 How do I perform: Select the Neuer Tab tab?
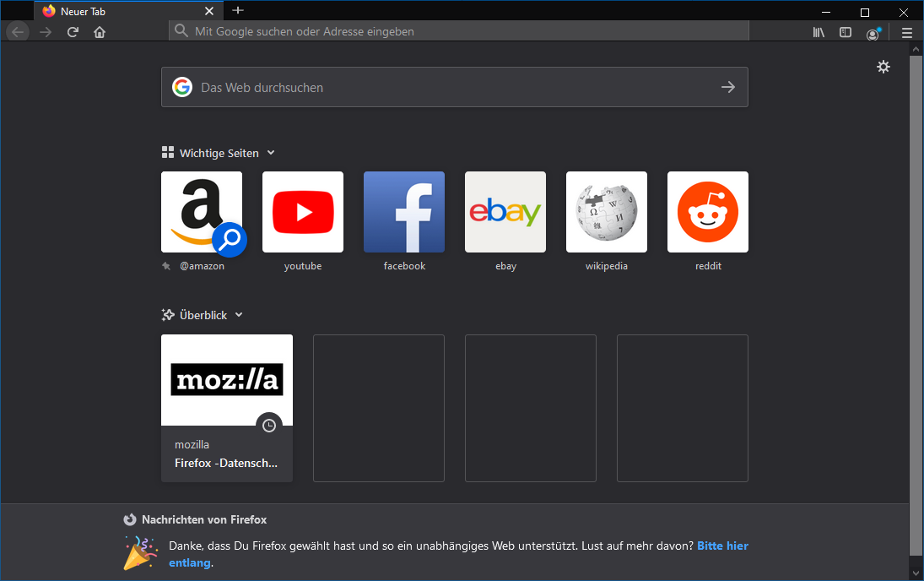tap(128, 11)
